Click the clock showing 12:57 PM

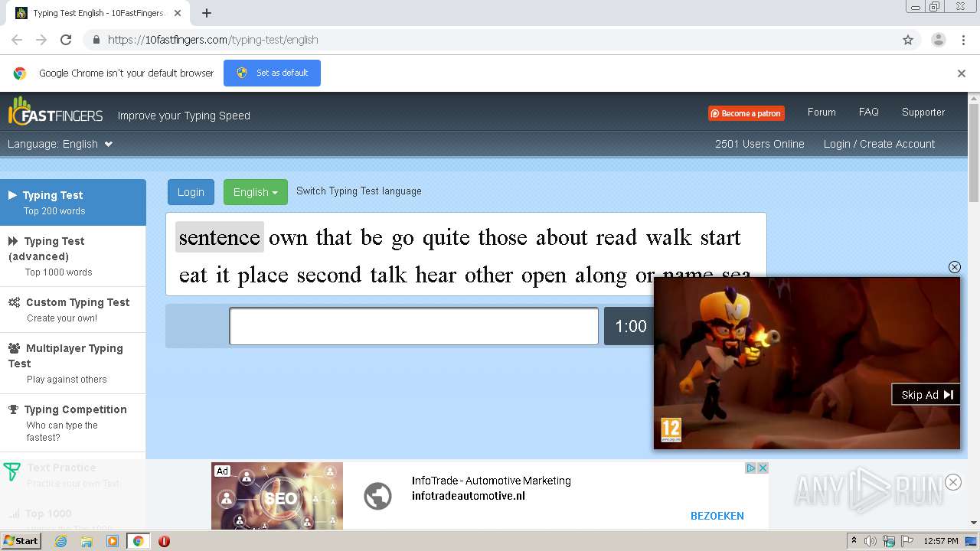pos(941,541)
